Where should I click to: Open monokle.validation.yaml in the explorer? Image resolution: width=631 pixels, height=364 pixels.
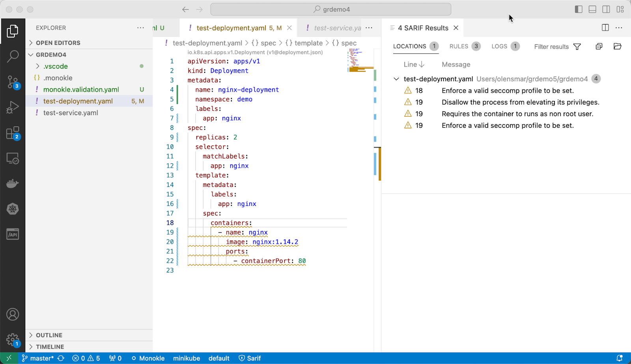[81, 90]
